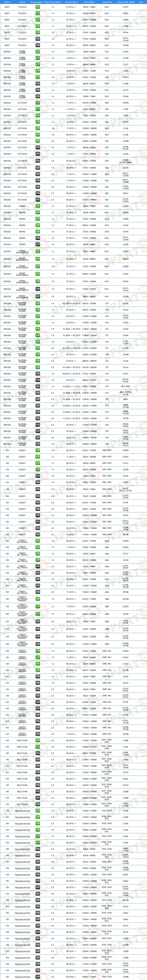The height and width of the screenshot is (980, 147).
Task: Click production years 09.2010 -> 05.2015 cell
Action: pyautogui.click(x=71, y=374)
